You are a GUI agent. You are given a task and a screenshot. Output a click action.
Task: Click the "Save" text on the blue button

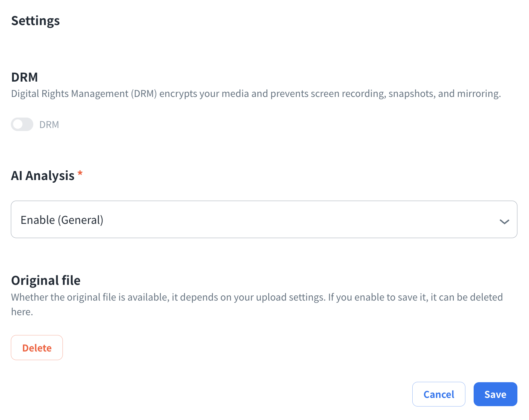[x=495, y=395]
